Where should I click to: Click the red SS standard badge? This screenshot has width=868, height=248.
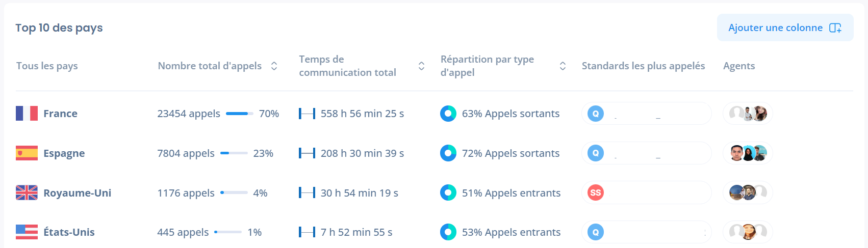[596, 192]
